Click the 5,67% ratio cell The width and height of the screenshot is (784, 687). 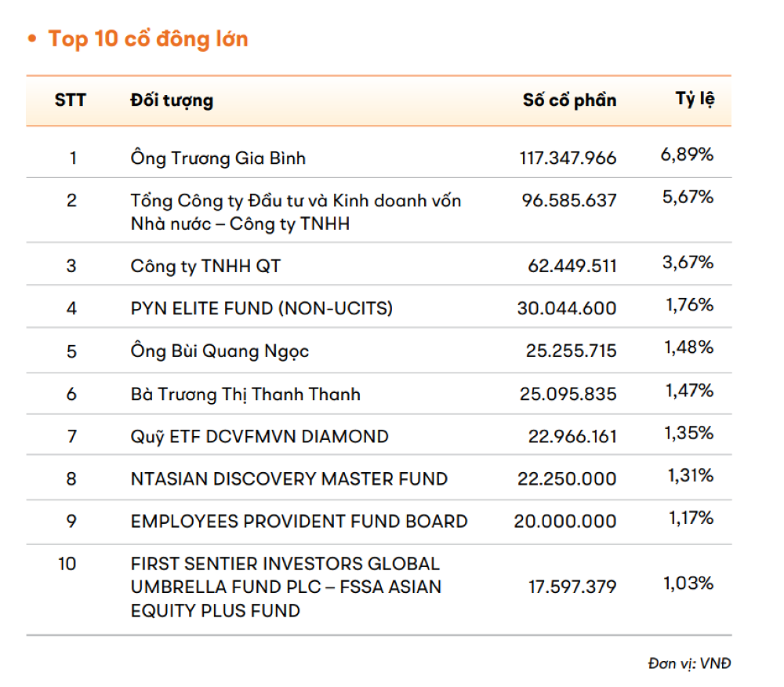tap(688, 197)
